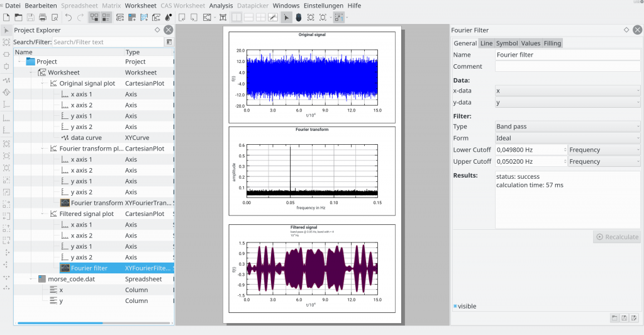Click the Print preview icon

55,18
